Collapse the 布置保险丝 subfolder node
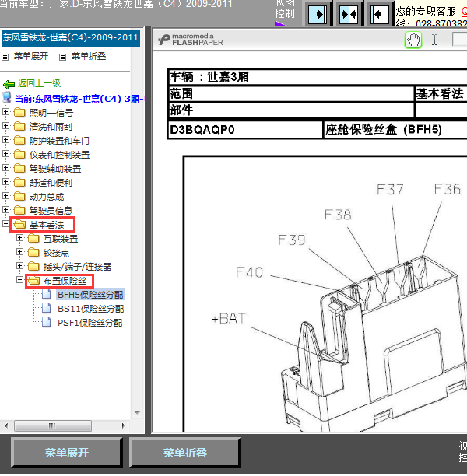 click(x=19, y=279)
